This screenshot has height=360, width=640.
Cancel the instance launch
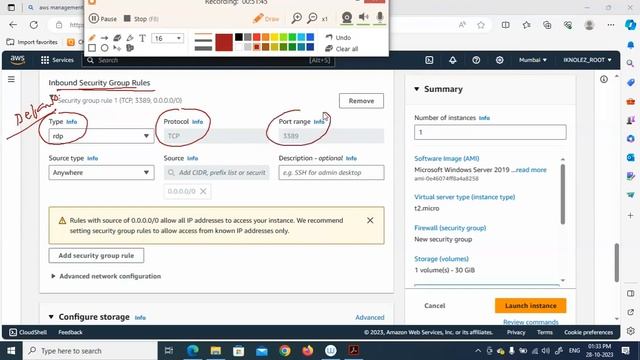[434, 306]
